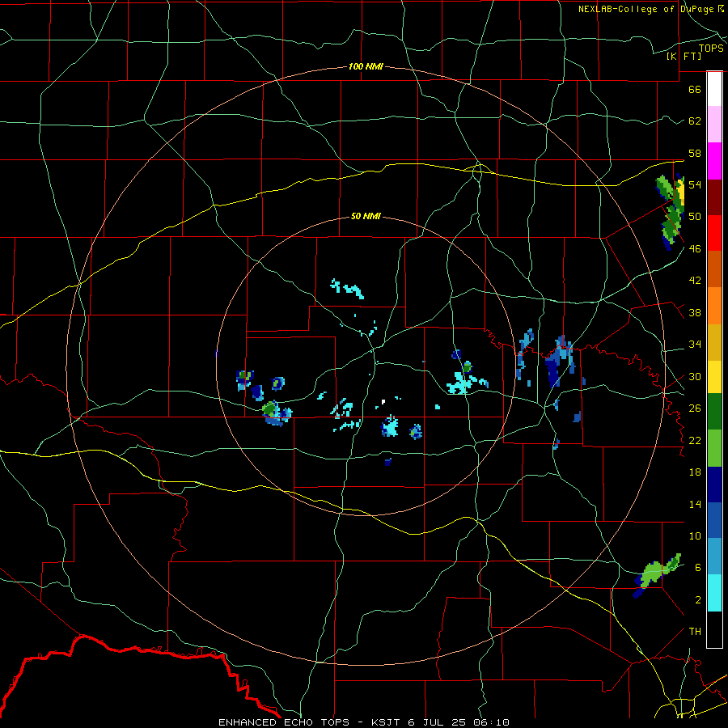The width and height of the screenshot is (728, 728).
Task: Pick the magenta legend color band
Action: pos(714,161)
